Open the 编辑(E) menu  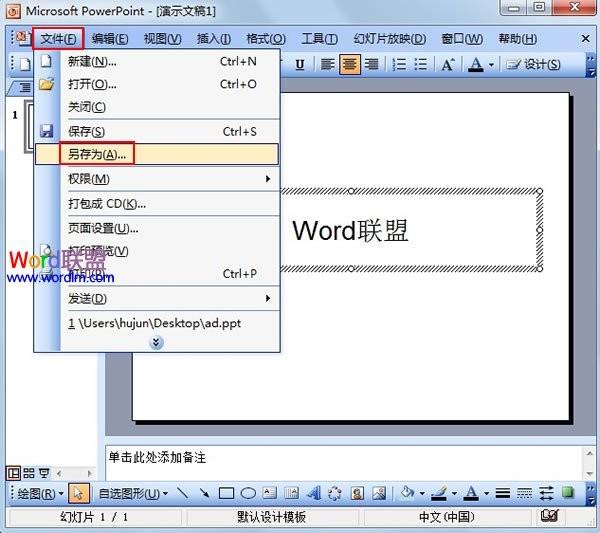[110, 39]
